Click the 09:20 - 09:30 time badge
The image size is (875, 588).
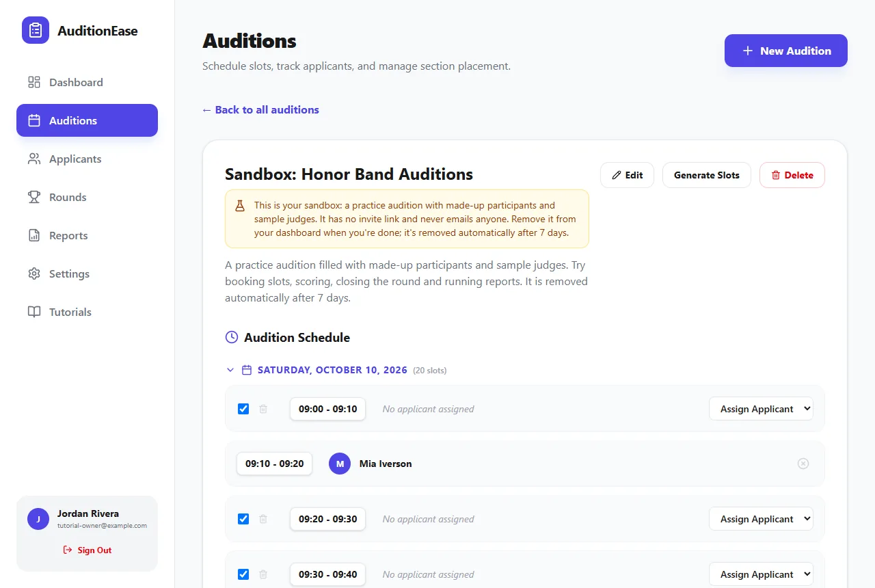tap(327, 519)
